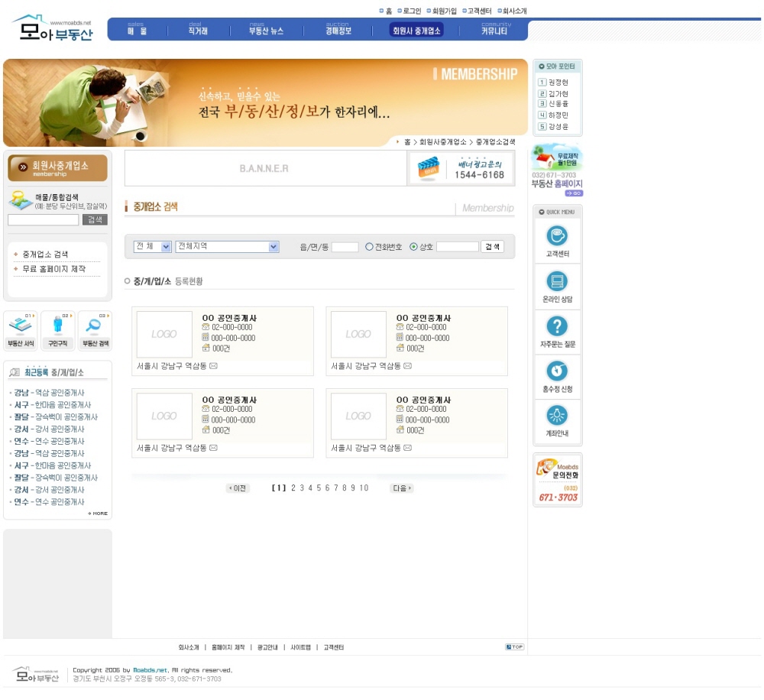Click 다음 pagination button
This screenshot has width=764, height=700.
pyautogui.click(x=401, y=488)
